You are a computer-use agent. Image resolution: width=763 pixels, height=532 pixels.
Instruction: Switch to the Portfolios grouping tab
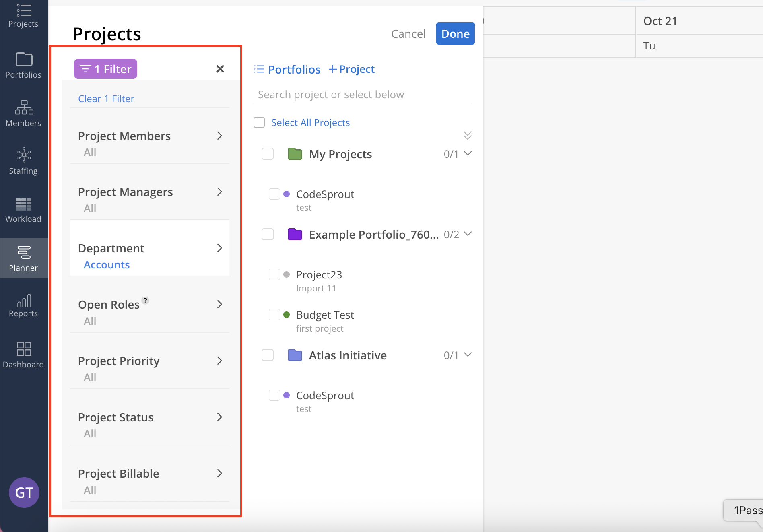click(x=287, y=69)
